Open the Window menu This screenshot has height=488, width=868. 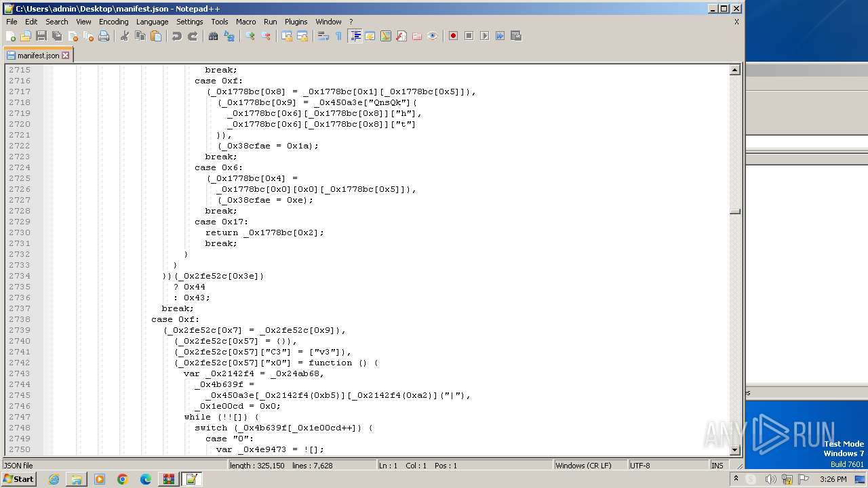click(329, 22)
